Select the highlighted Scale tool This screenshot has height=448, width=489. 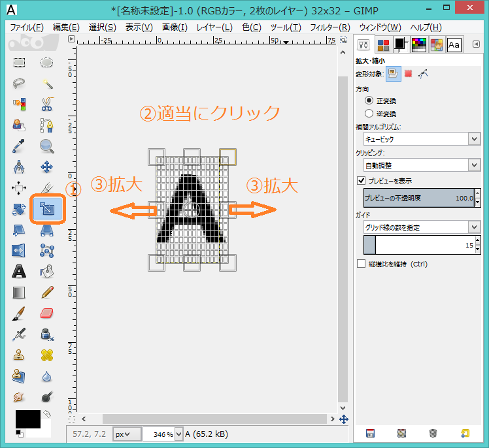tap(47, 209)
